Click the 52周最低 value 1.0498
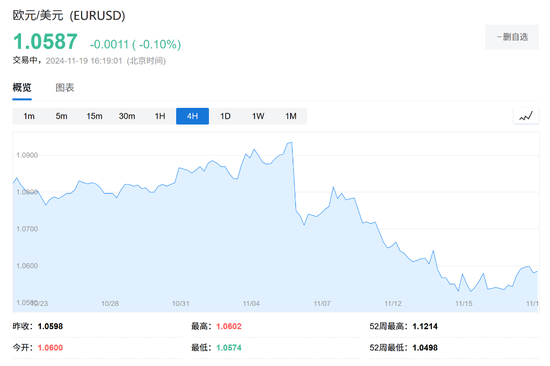Image resolution: width=550 pixels, height=366 pixels. (425, 348)
